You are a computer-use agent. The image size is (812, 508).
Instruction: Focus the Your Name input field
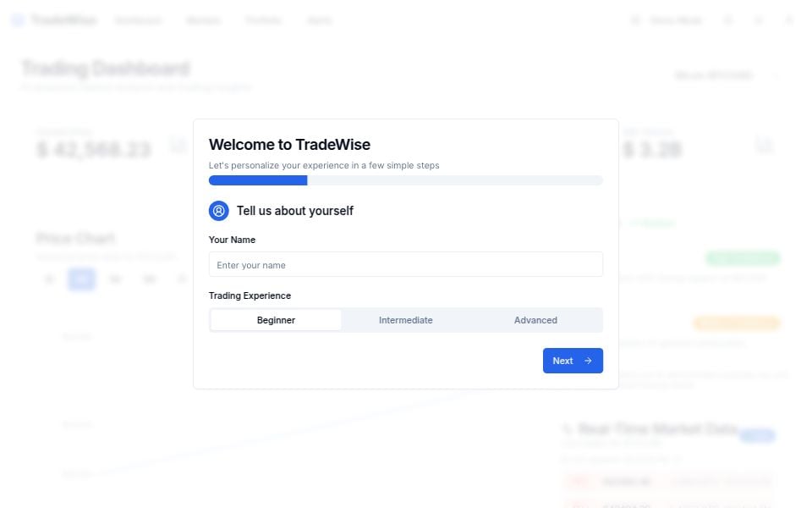[x=405, y=265]
